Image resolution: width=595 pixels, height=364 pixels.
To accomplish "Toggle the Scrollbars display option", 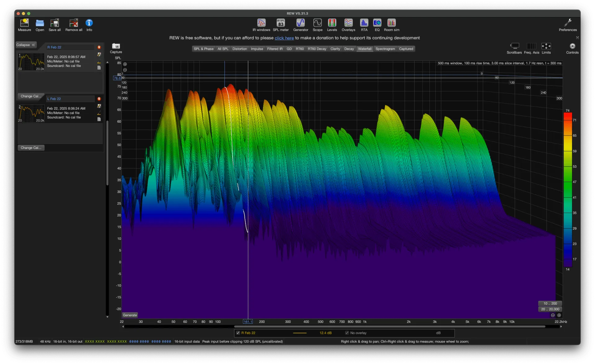I will 514,46.
